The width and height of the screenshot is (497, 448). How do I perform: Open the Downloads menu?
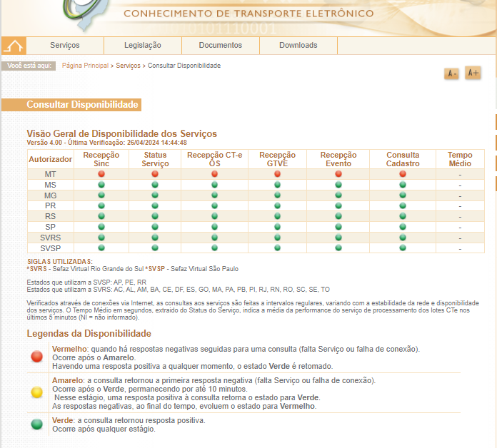tap(298, 45)
